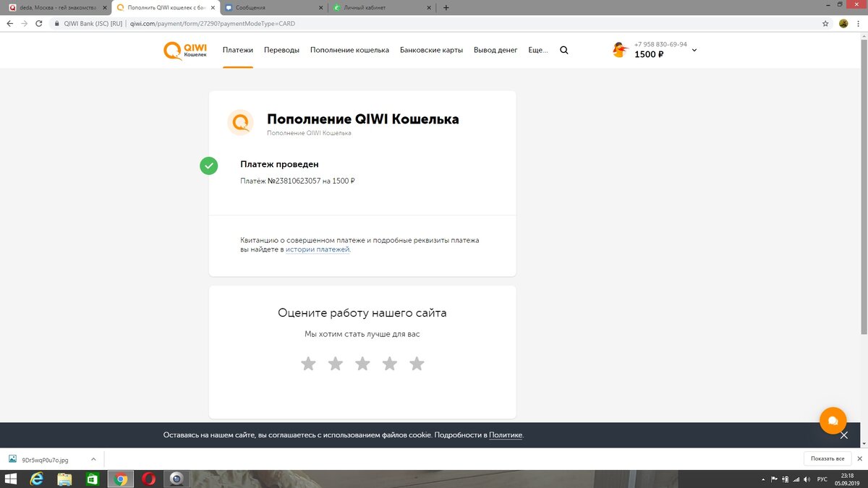Viewport: 868px width, 488px height.
Task: Rate the site two stars
Action: (x=336, y=364)
